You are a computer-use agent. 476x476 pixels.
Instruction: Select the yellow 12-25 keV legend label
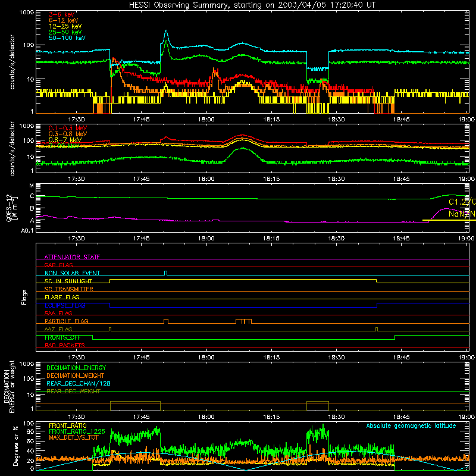point(65,26)
